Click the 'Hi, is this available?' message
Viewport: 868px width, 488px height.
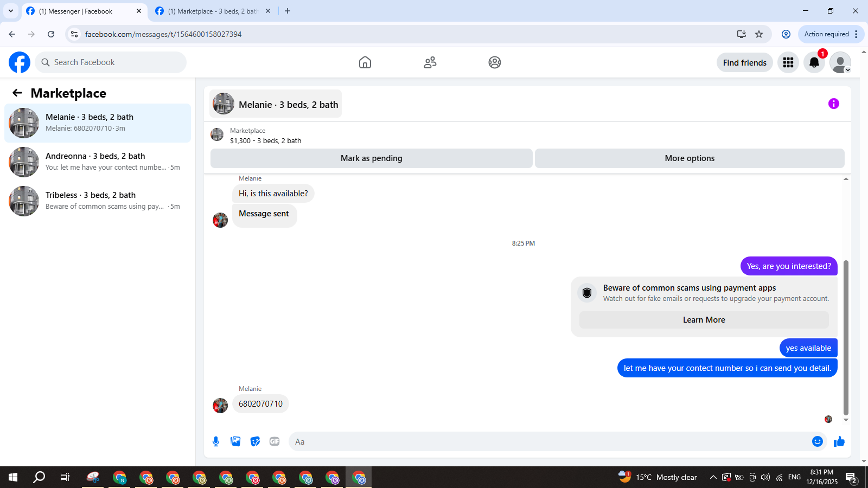(273, 194)
